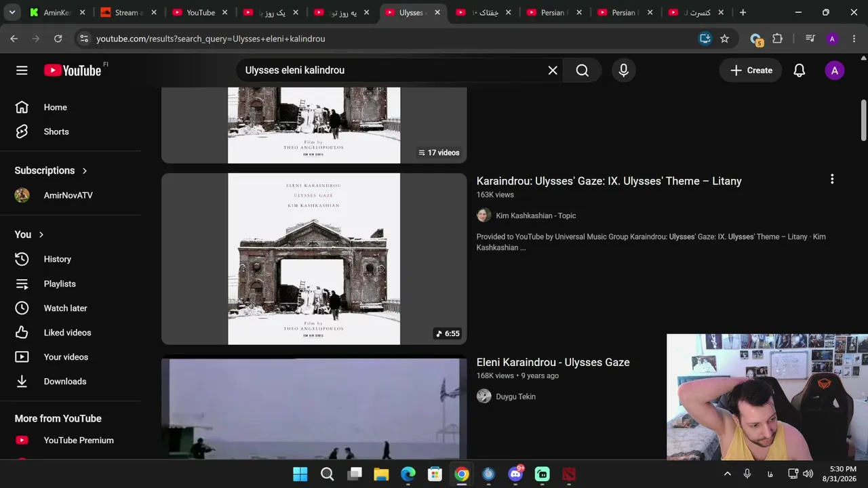Show hidden system tray icons
This screenshot has width=868, height=488.
(727, 474)
